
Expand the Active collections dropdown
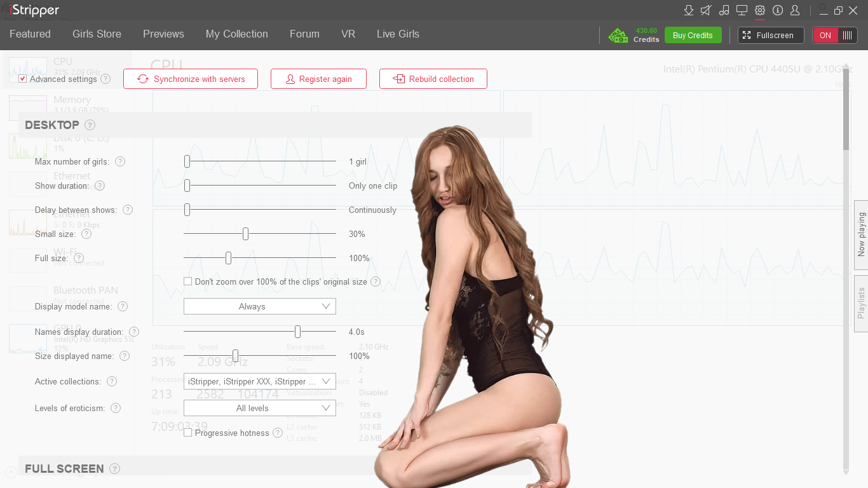(x=259, y=381)
